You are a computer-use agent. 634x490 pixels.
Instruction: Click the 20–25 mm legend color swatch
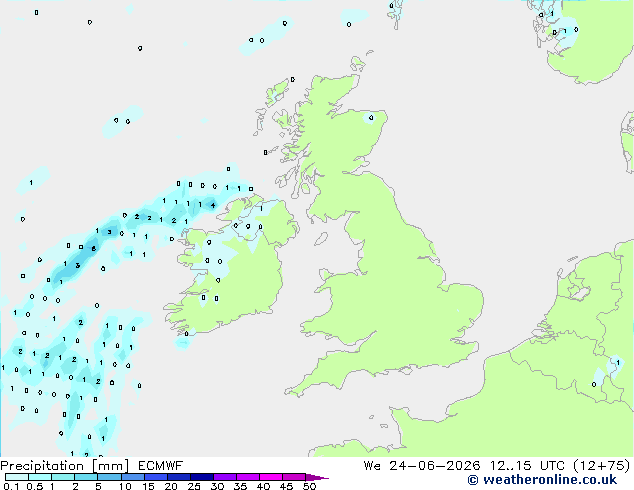coord(179,477)
